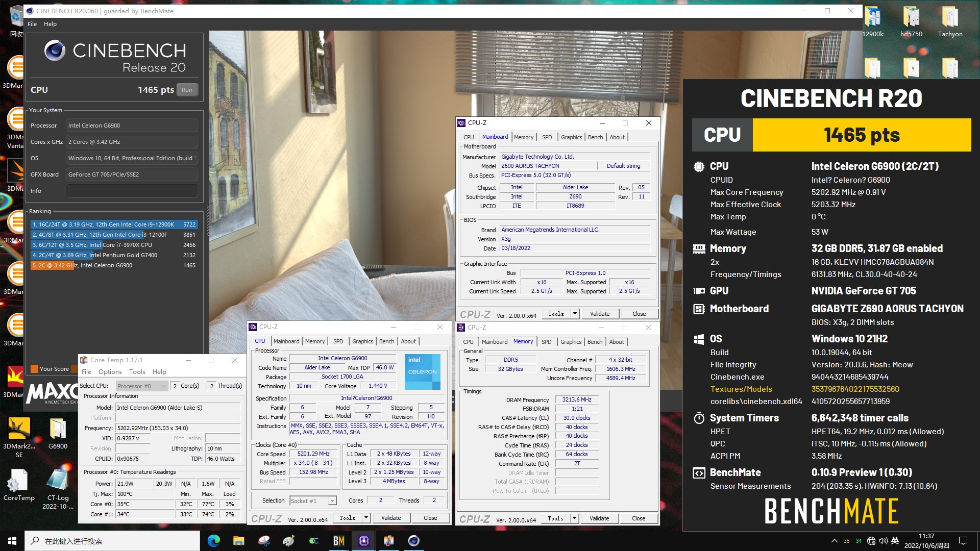The width and height of the screenshot is (980, 551).
Task: Open Options menu in Core Temp
Action: pos(110,372)
